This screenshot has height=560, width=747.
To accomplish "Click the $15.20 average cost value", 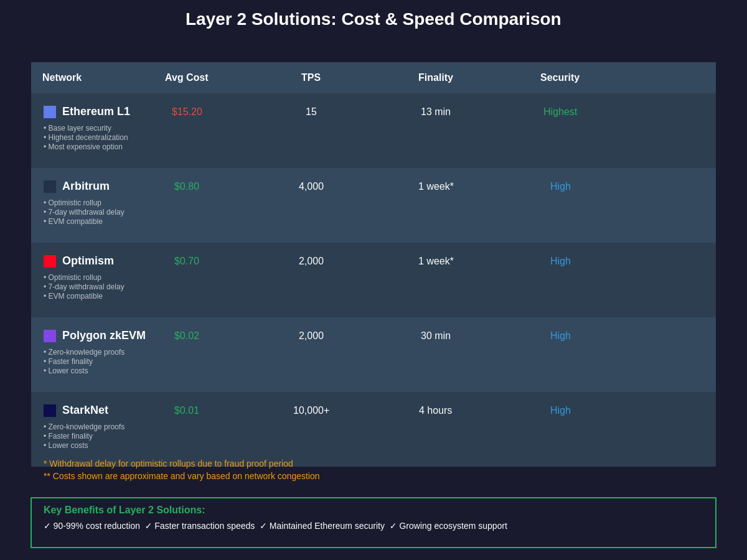I will tap(187, 112).
